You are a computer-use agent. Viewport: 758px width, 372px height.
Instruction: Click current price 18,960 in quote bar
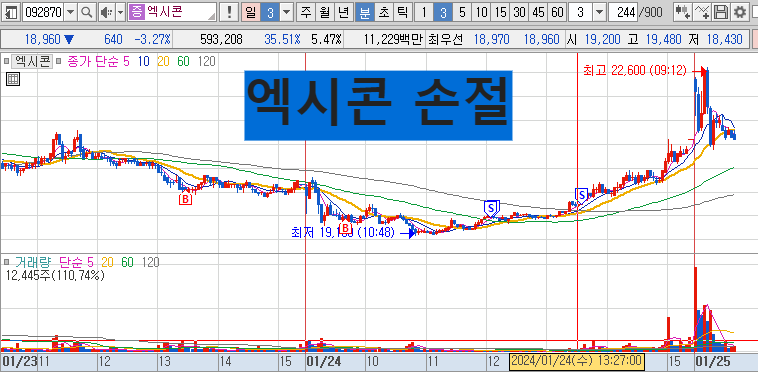[x=44, y=40]
